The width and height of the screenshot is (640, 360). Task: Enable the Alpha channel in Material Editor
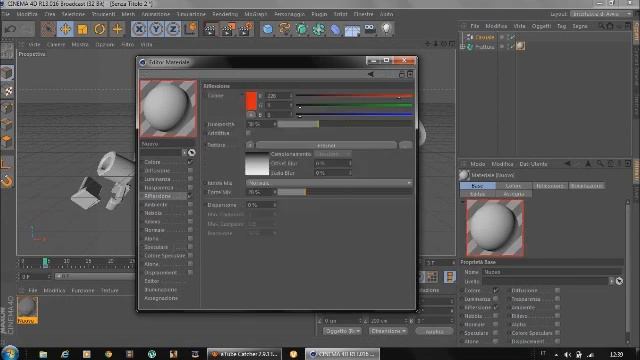[190, 238]
